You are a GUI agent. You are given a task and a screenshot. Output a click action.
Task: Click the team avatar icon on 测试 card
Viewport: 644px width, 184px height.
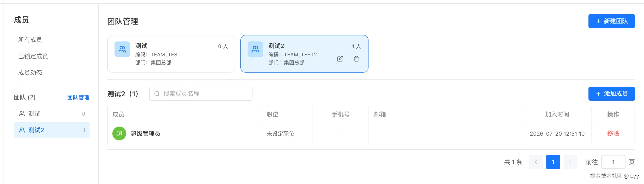[122, 49]
